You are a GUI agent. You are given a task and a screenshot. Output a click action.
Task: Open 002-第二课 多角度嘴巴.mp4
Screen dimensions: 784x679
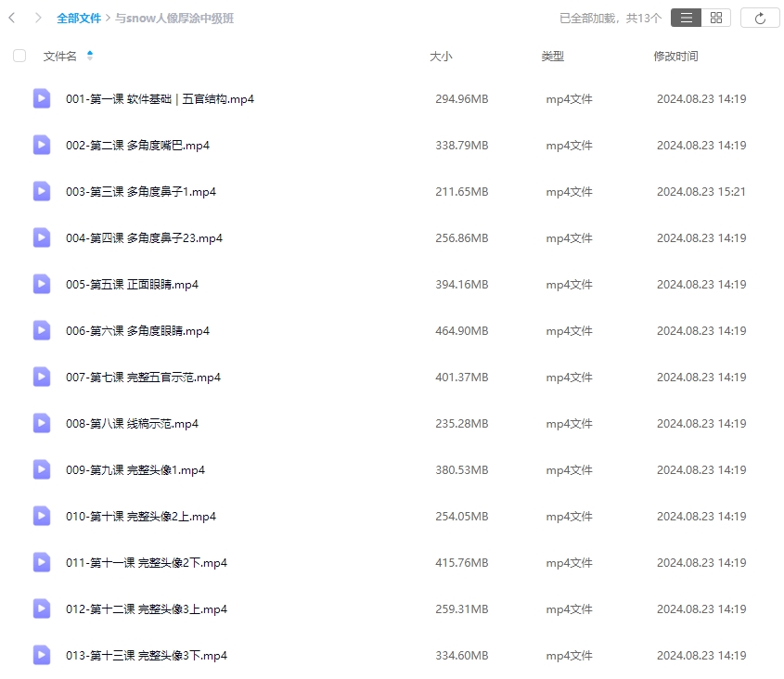(137, 146)
